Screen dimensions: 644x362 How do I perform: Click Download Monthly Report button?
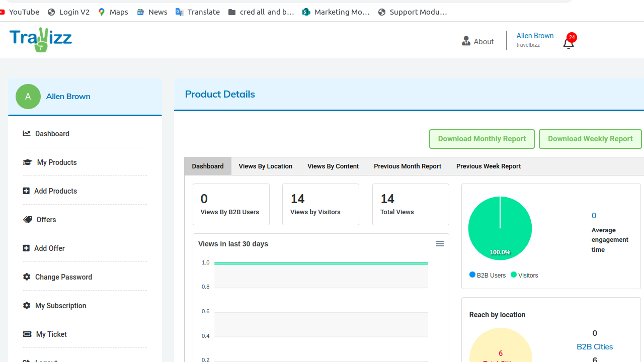(482, 139)
